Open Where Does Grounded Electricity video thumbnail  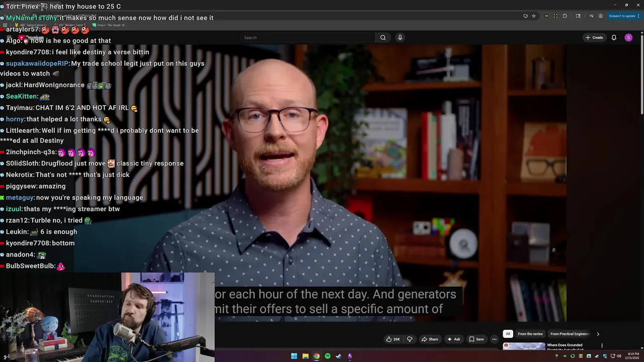click(524, 346)
